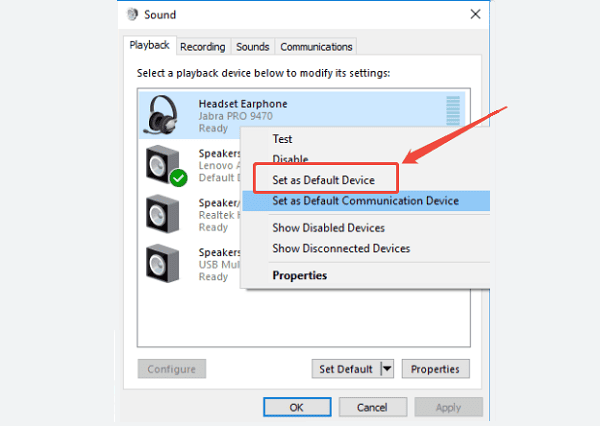Click Headset Earphone volume level meter

pos(453,111)
